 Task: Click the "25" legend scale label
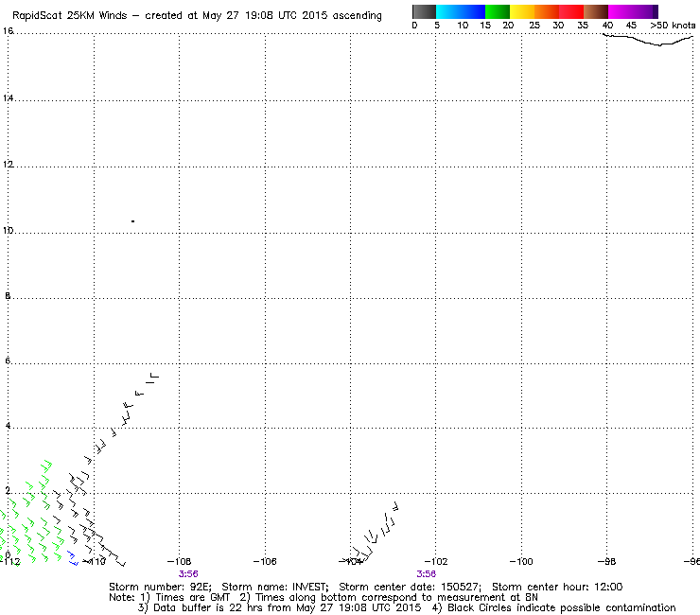[x=534, y=25]
